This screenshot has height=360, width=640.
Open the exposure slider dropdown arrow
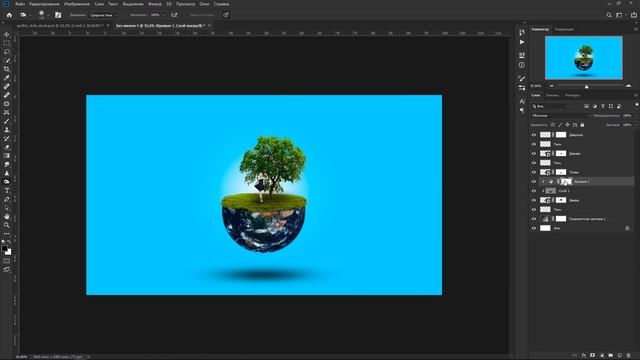164,15
